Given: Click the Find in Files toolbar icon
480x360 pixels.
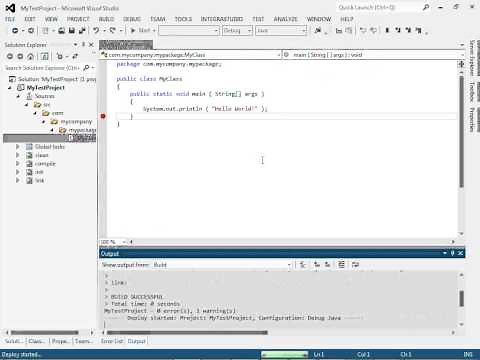Looking at the screenshot, I should 318,30.
